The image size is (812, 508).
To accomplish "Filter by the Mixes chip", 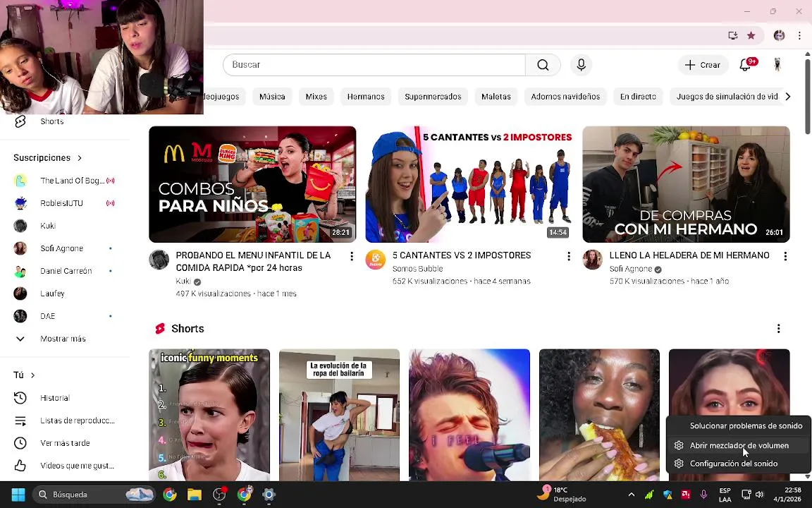I will (x=316, y=97).
